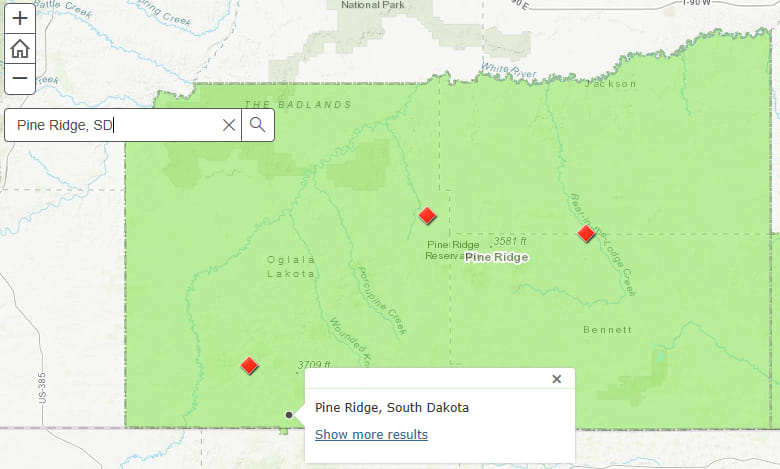
Task: Click the Bennett county label
Action: coord(608,329)
